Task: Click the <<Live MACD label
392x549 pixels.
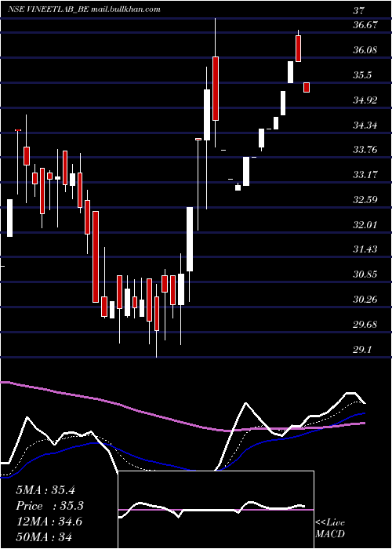Action: click(330, 528)
